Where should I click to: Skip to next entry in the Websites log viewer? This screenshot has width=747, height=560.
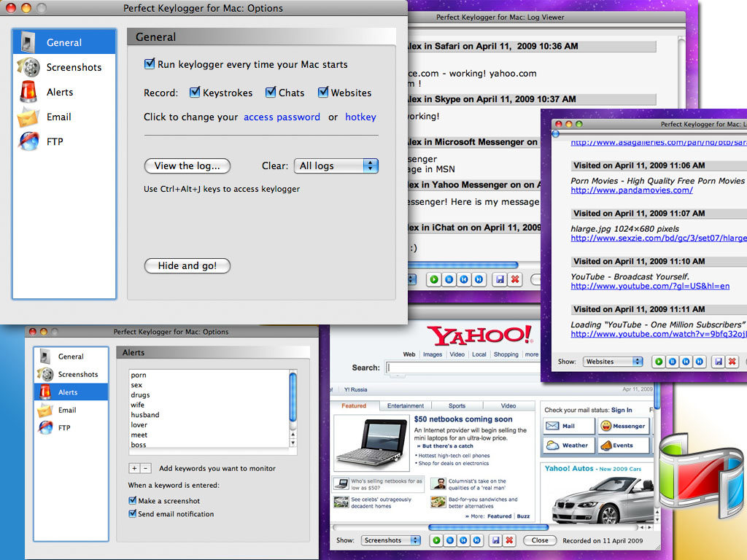(699, 362)
